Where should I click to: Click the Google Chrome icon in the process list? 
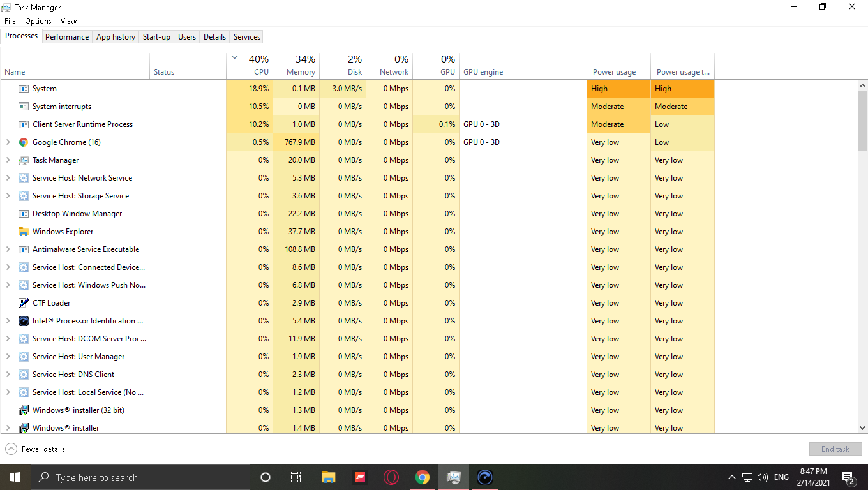click(x=24, y=142)
